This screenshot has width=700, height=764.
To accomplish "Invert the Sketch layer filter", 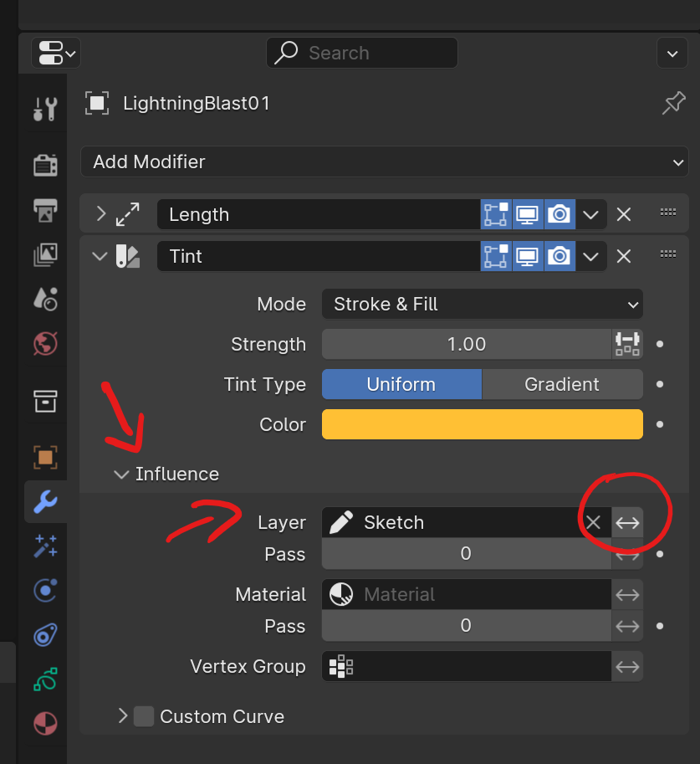I will [627, 523].
